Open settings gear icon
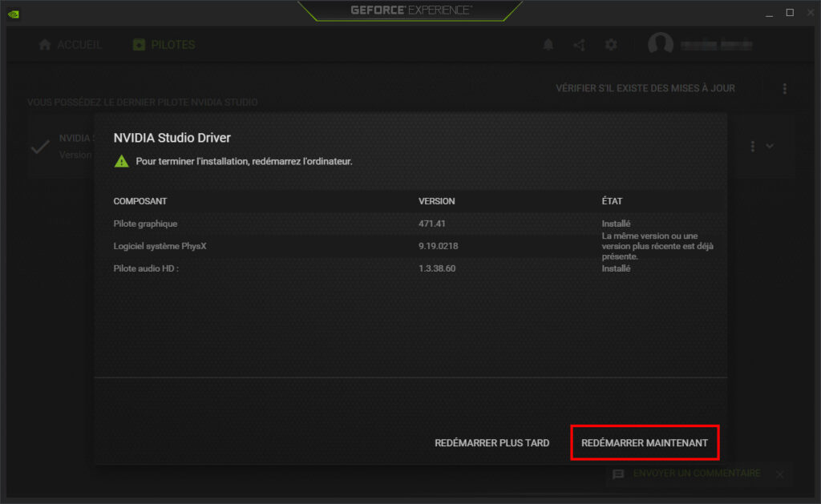The height and width of the screenshot is (504, 821). pyautogui.click(x=611, y=45)
